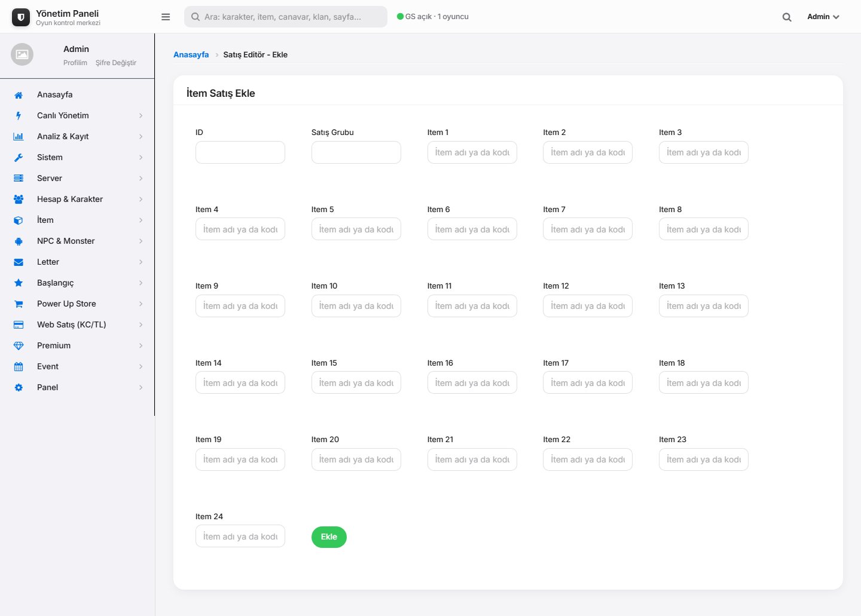861x616 pixels.
Task: Open the Şifre Değiştir link
Action: [x=116, y=63]
